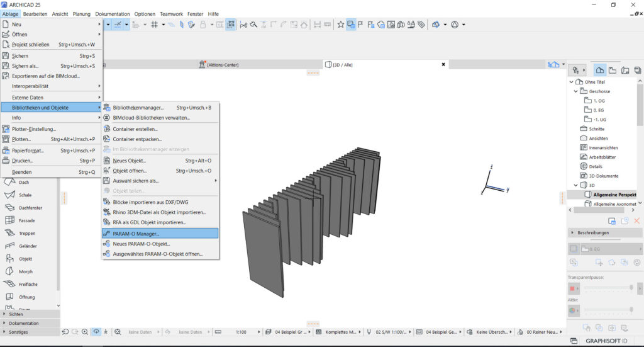The width and height of the screenshot is (644, 347).
Task: Open the Komplettes M. dropdown in the bottom bar
Action: coord(339,332)
